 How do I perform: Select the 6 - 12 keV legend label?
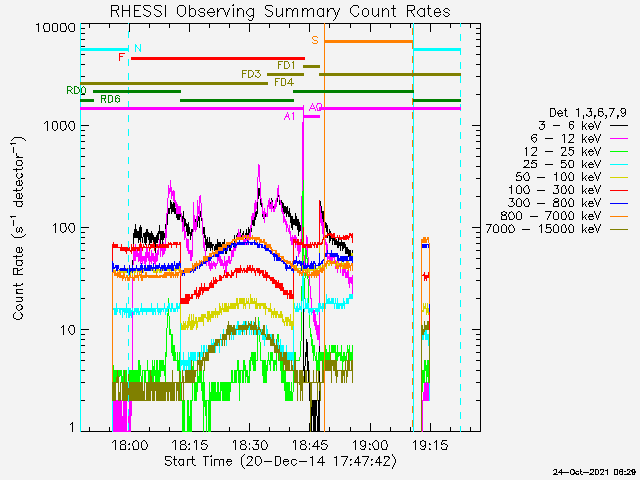[566, 139]
